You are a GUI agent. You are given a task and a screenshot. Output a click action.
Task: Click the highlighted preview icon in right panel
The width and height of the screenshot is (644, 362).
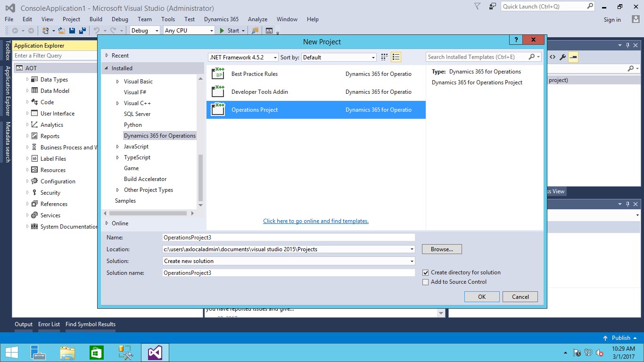(x=573, y=57)
